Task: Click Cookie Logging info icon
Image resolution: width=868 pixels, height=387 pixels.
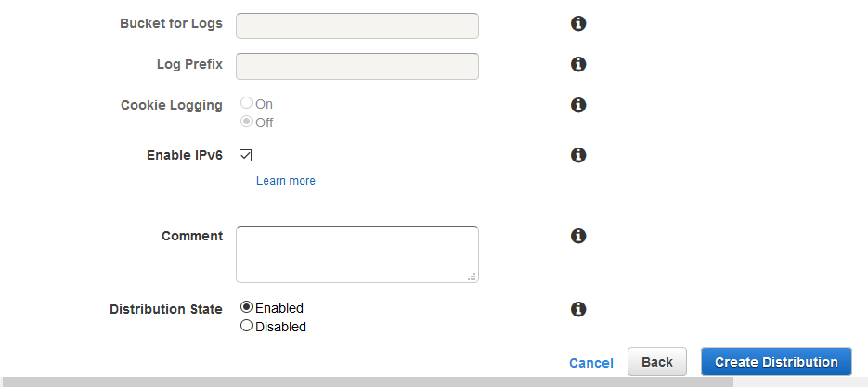Action: [x=578, y=105]
